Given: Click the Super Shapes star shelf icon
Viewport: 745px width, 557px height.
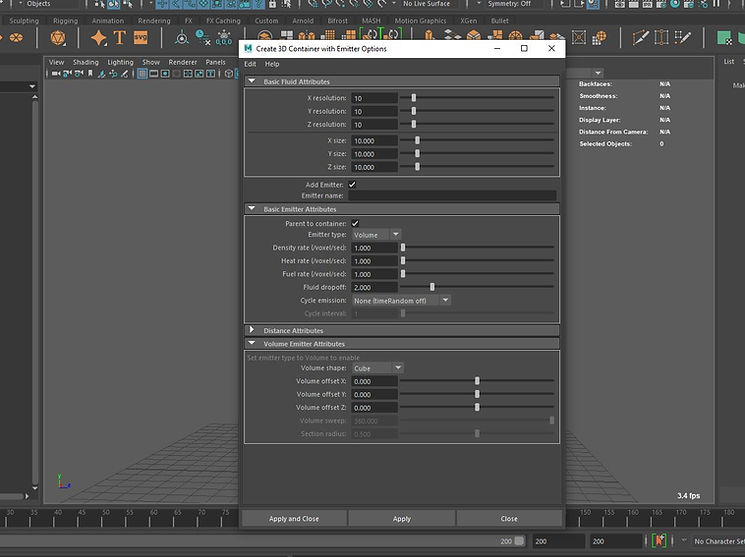Looking at the screenshot, I should point(99,38).
